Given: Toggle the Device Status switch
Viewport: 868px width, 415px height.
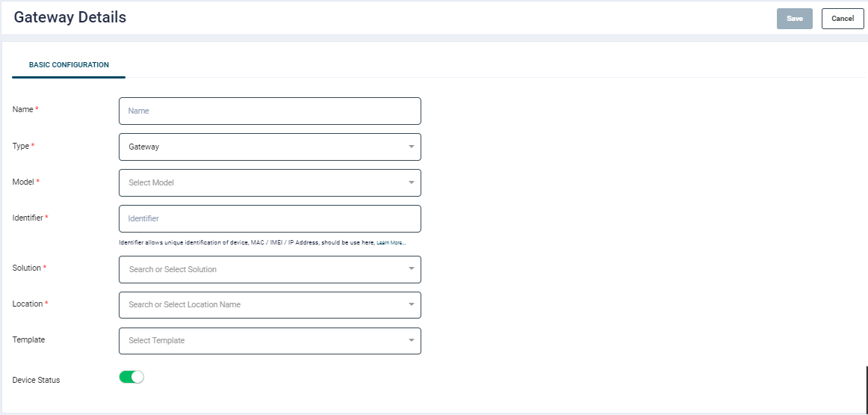Looking at the screenshot, I should coord(131,377).
